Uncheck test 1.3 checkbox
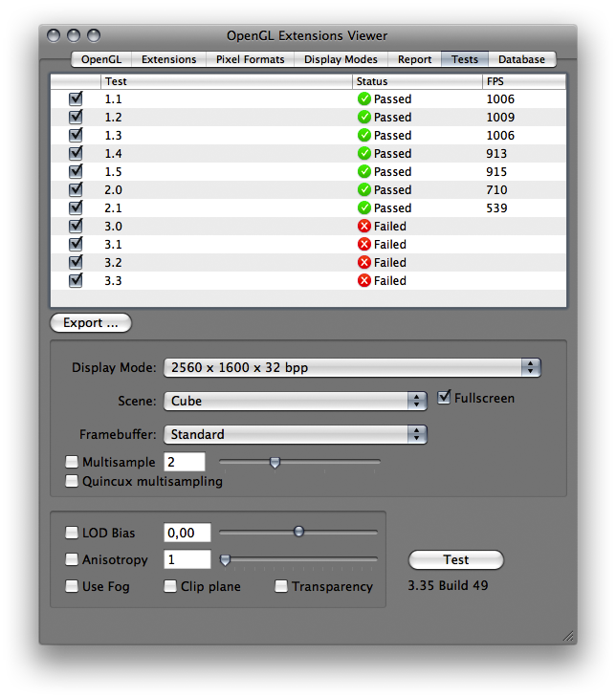Screen dimensions: 616x698 click(76, 136)
